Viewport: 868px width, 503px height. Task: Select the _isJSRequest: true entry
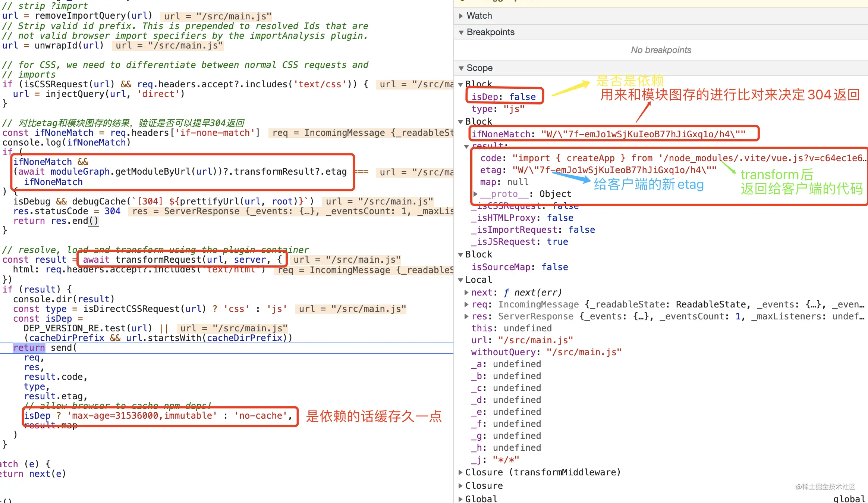click(x=519, y=242)
